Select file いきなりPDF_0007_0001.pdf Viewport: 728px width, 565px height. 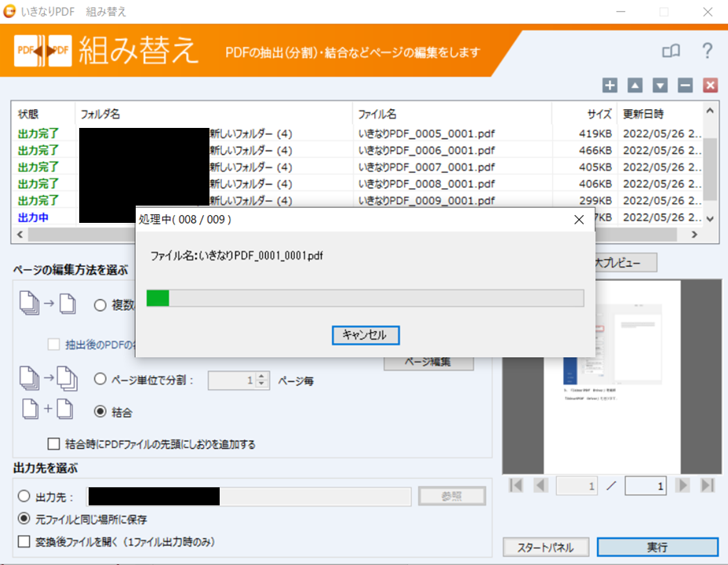(426, 167)
